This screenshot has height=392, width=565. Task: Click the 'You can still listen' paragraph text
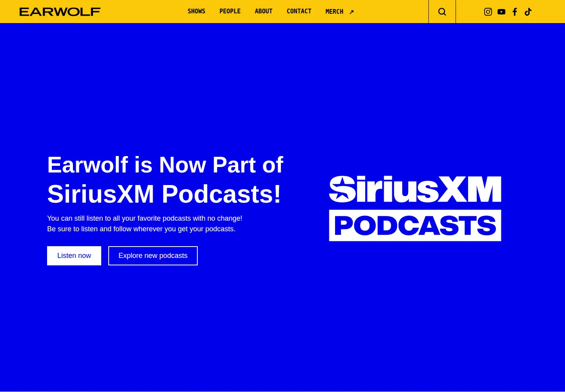coord(145,223)
